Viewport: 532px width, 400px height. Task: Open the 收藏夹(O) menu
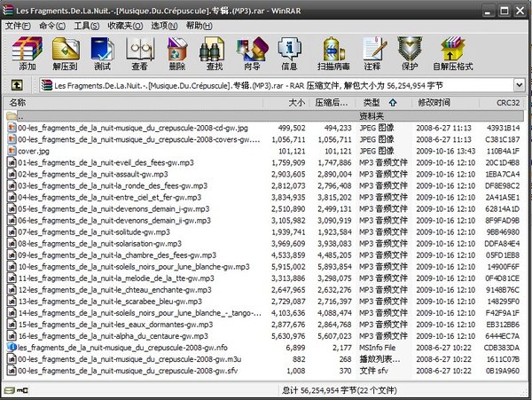(x=125, y=26)
